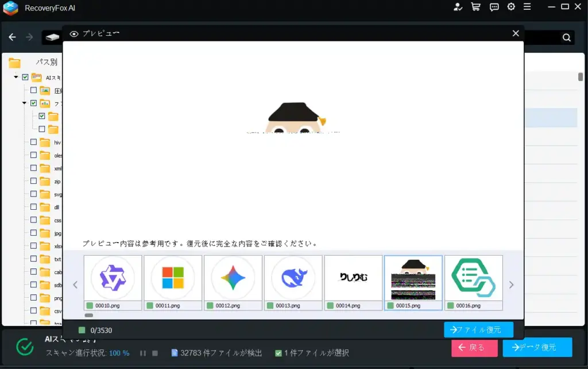
Task: Click the preview eye icon on the dialog
Action: click(x=73, y=33)
